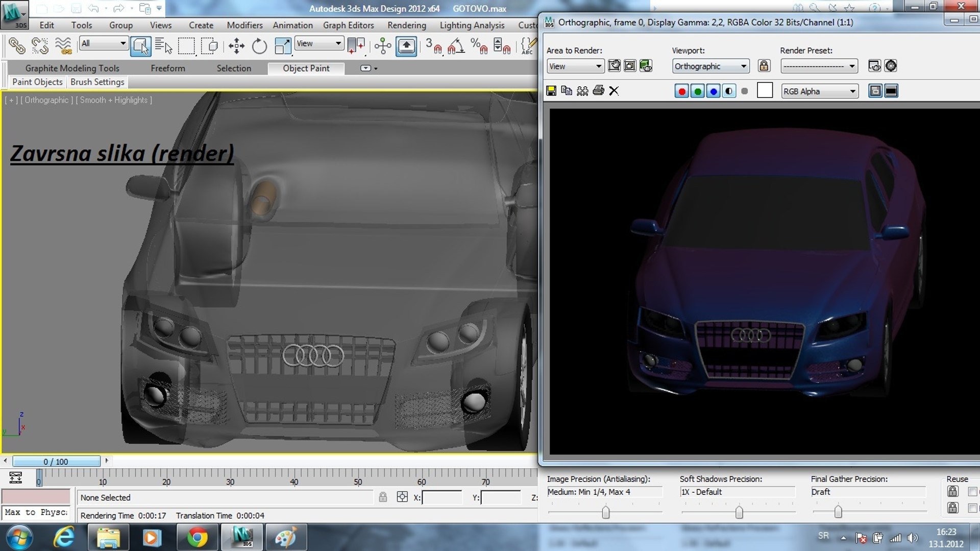Open the Environment and Effects dialog icon
This screenshot has height=551, width=980.
point(891,65)
